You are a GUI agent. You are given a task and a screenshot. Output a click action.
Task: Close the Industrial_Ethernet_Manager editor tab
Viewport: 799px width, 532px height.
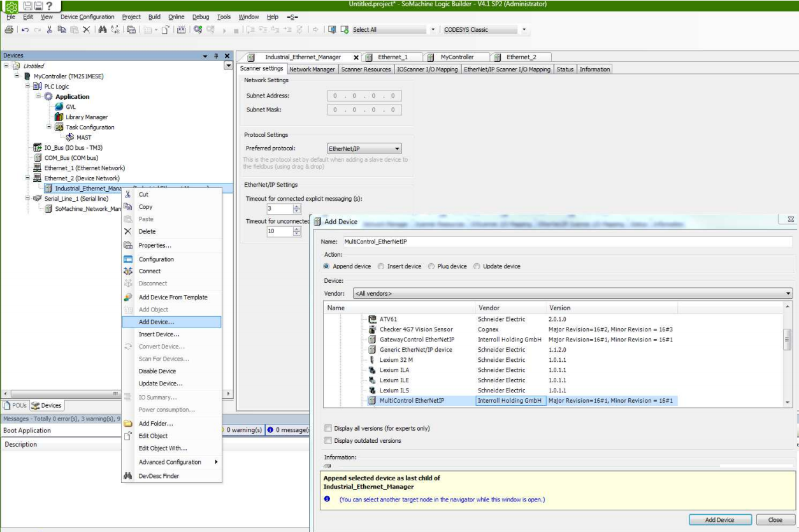356,57
